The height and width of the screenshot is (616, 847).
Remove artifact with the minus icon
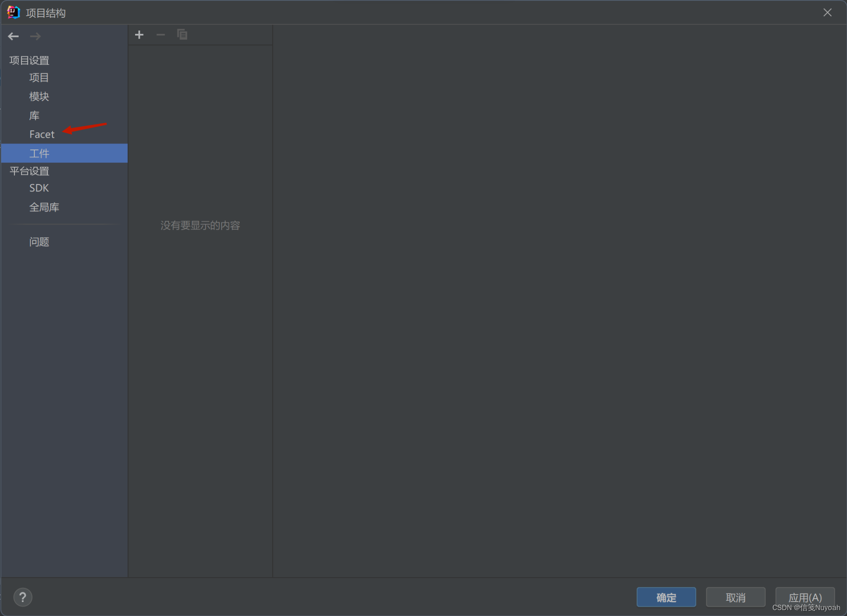(161, 35)
